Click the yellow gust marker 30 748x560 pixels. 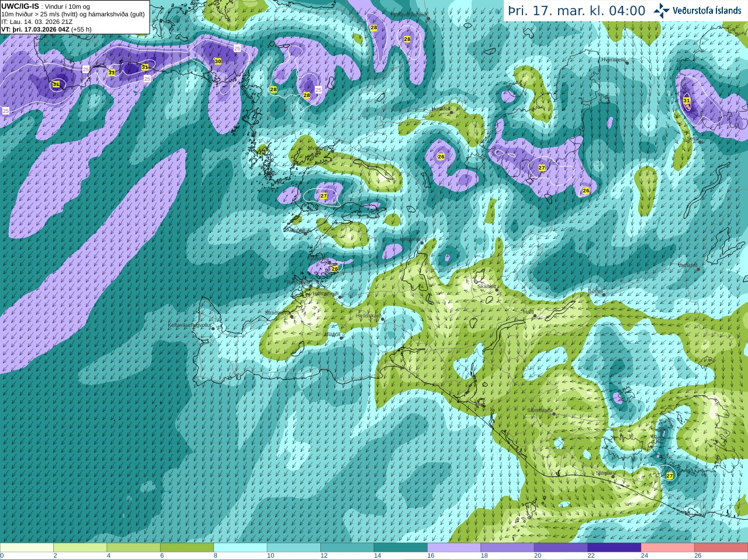tap(218, 61)
